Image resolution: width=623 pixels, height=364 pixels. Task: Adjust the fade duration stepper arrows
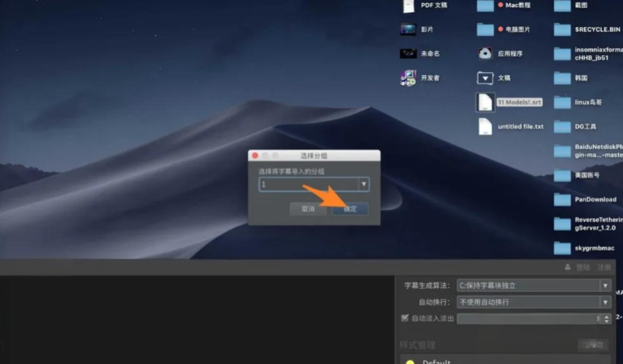tap(607, 319)
